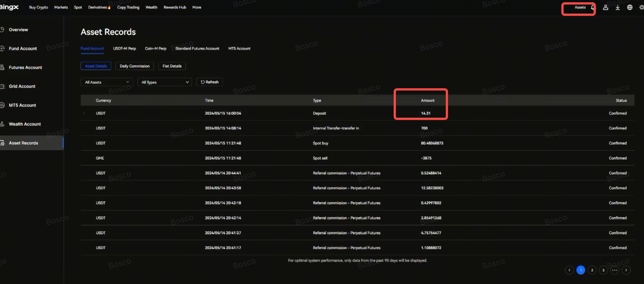The height and width of the screenshot is (284, 644).
Task: Click the download app icon
Action: point(618,8)
